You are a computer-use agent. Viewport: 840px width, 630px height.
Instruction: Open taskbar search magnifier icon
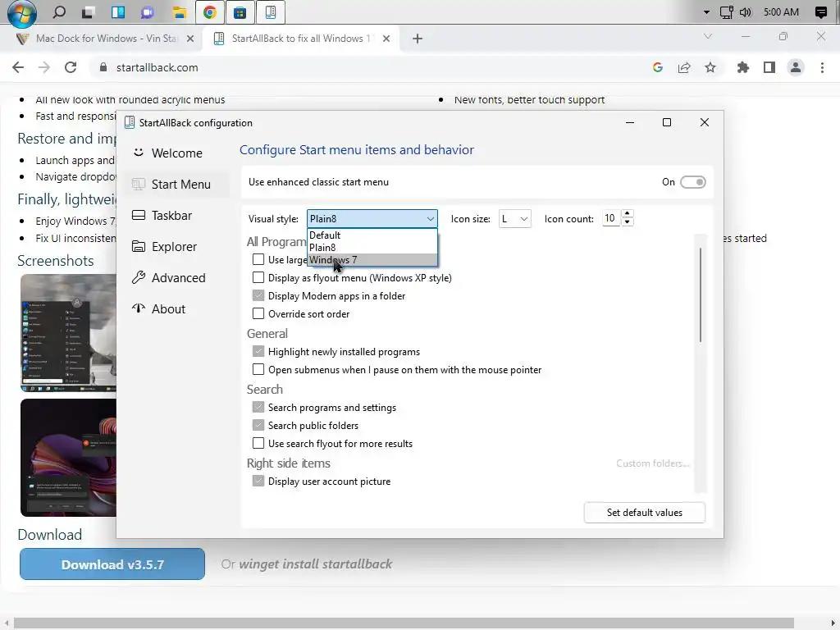tap(59, 11)
